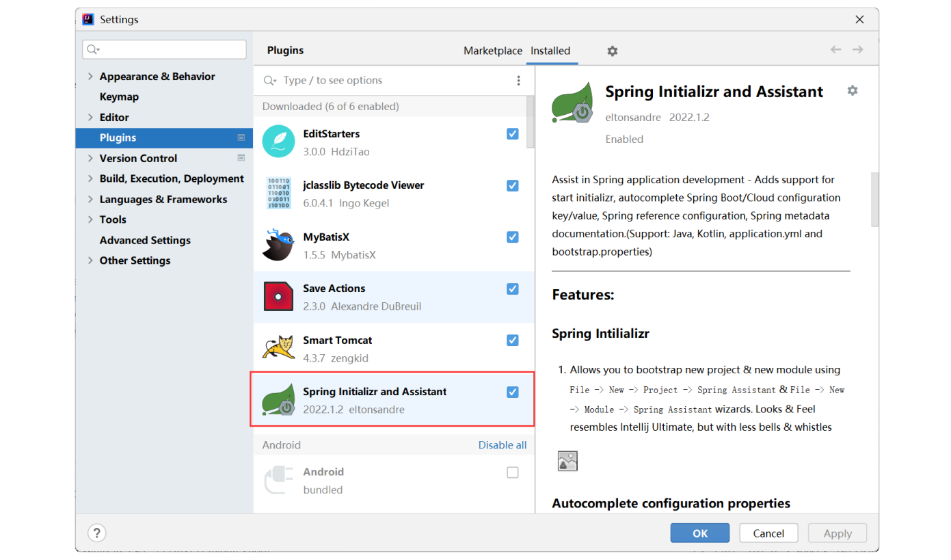This screenshot has height=560, width=951.
Task: Click the jclasslib Bytecode Viewer plugin icon
Action: tap(278, 194)
